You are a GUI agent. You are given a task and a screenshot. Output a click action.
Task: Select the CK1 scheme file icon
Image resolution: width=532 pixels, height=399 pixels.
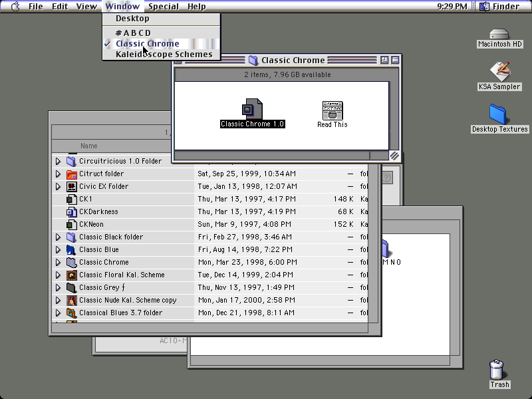point(71,199)
